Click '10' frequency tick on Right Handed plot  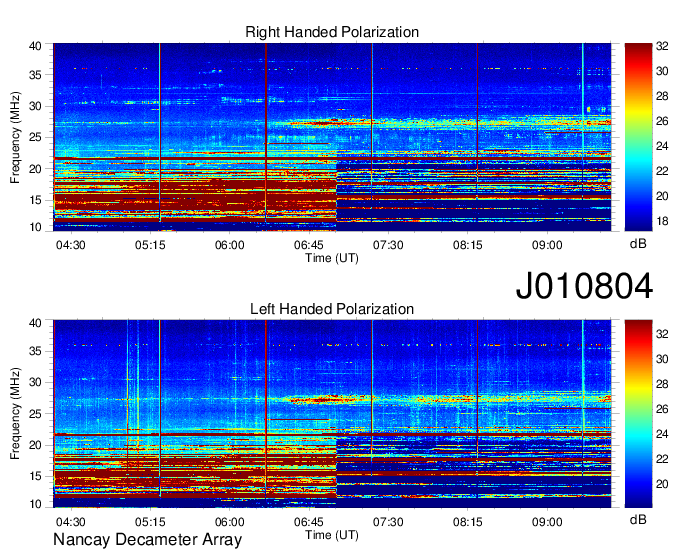(x=35, y=227)
